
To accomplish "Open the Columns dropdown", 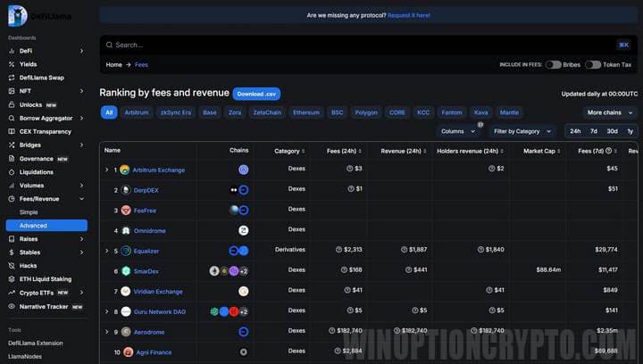I will tap(456, 131).
